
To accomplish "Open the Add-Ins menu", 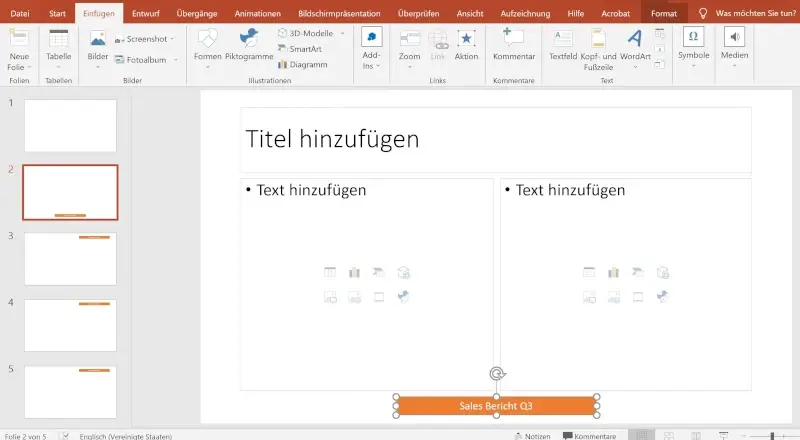I will click(x=371, y=48).
